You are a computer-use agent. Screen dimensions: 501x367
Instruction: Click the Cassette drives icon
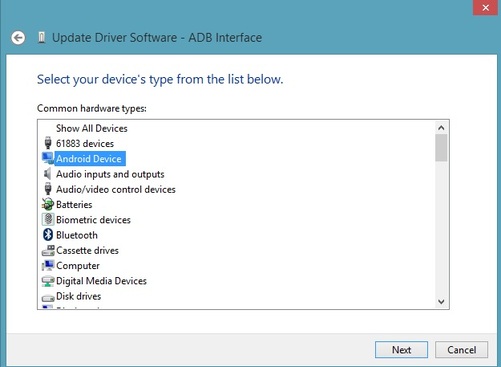48,250
